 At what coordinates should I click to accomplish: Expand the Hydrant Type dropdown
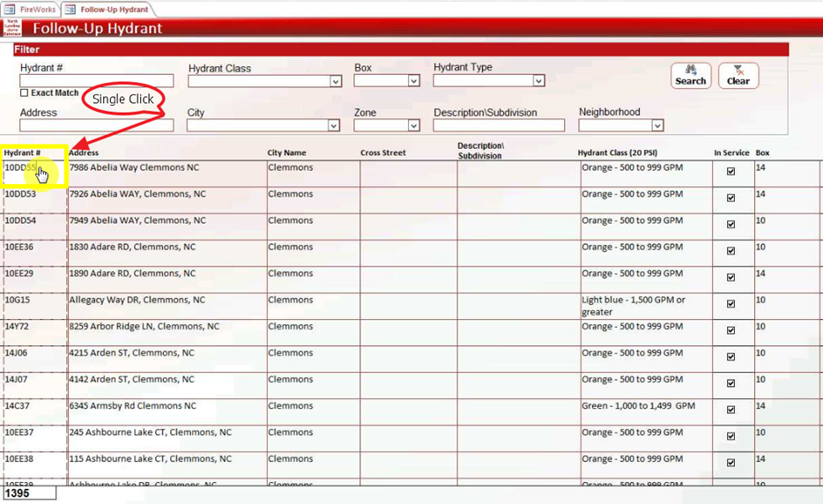point(538,81)
